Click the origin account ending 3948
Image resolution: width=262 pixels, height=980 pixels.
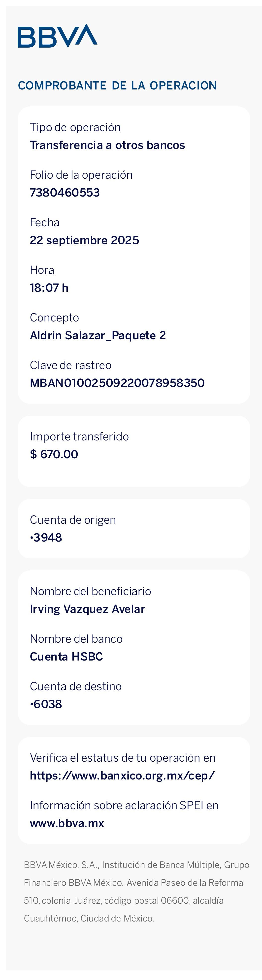pyautogui.click(x=46, y=537)
